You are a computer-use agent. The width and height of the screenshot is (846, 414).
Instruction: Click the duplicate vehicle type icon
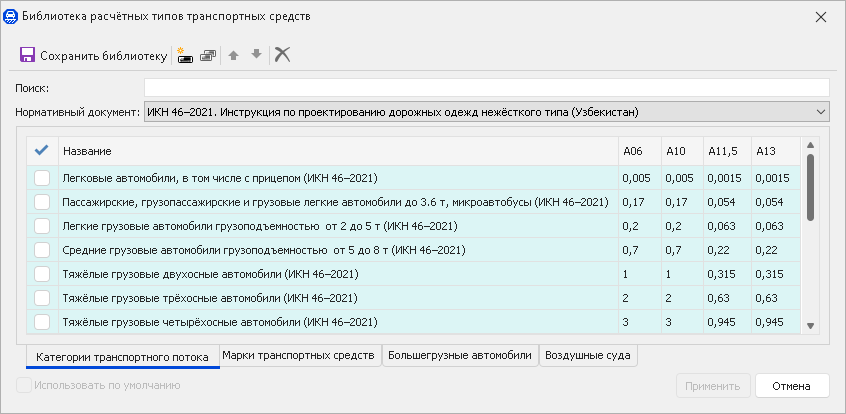point(208,55)
